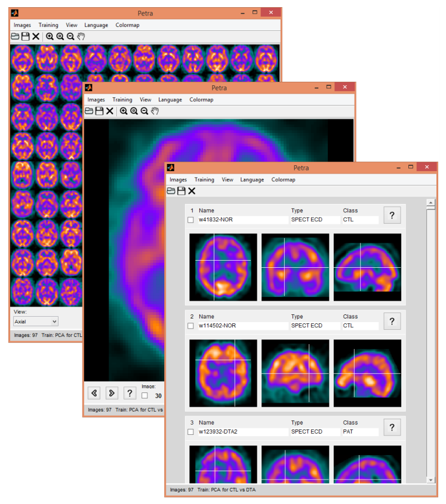Click the ? help button for image w41832-NOR

(392, 215)
